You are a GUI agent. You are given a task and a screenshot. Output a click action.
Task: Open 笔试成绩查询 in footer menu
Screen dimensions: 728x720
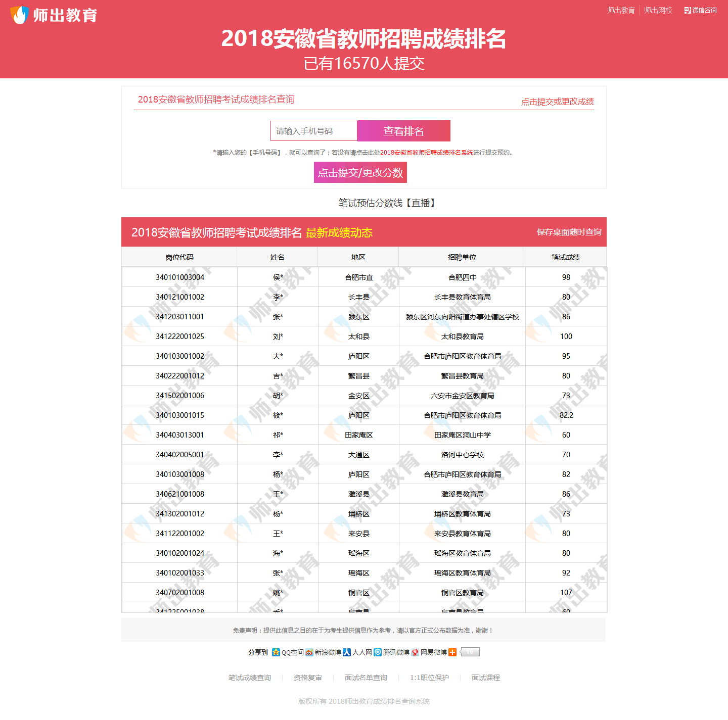(250, 678)
